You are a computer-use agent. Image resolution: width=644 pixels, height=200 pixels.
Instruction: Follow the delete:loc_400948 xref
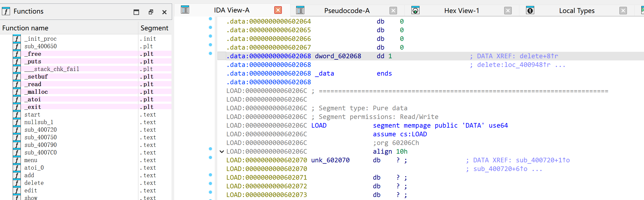click(x=514, y=65)
